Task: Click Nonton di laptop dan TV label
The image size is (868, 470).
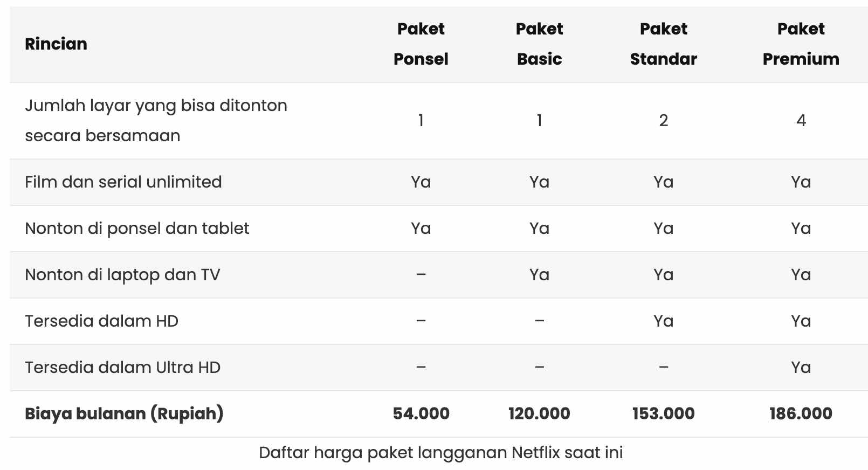Action: (122, 275)
